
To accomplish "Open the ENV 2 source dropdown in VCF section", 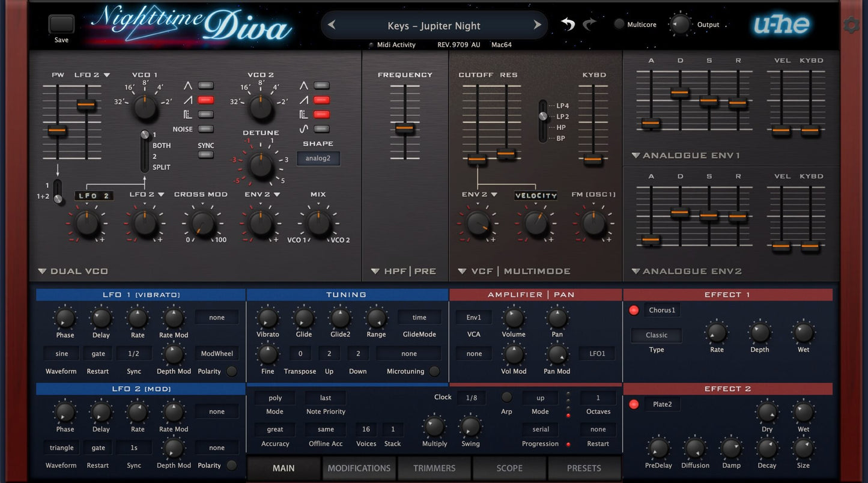I will 479,195.
